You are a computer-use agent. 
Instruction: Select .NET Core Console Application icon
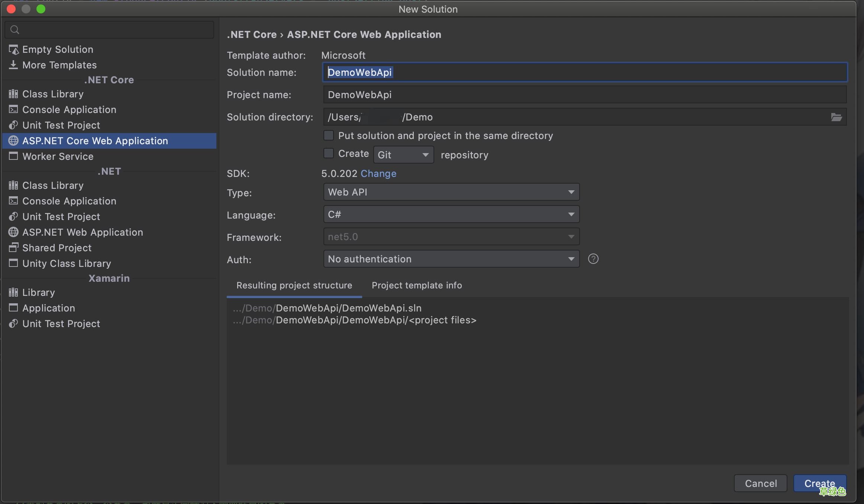(13, 110)
